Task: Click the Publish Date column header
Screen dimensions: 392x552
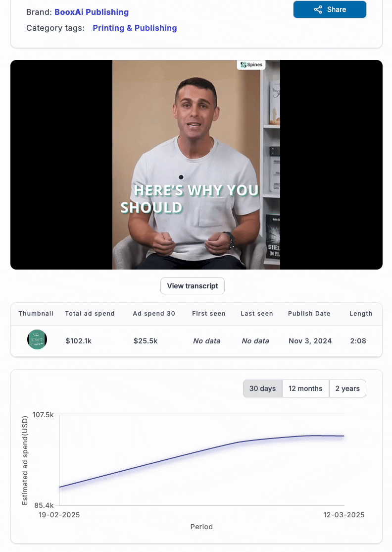Action: [x=309, y=314]
